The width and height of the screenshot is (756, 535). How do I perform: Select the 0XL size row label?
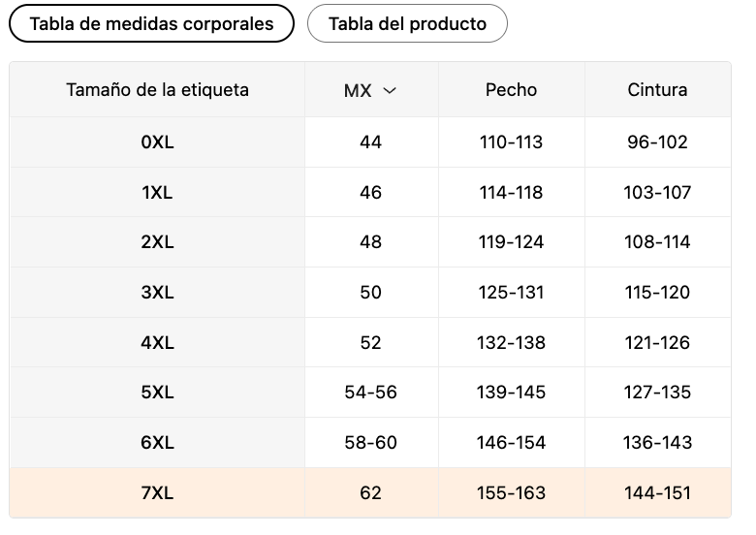coord(157,142)
